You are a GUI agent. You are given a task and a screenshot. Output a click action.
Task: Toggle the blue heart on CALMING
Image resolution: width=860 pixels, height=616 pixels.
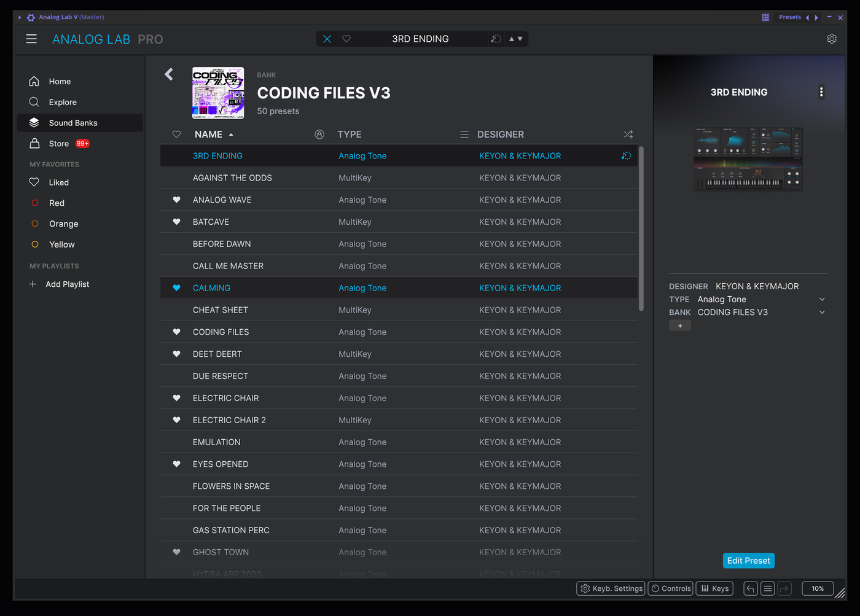point(176,287)
